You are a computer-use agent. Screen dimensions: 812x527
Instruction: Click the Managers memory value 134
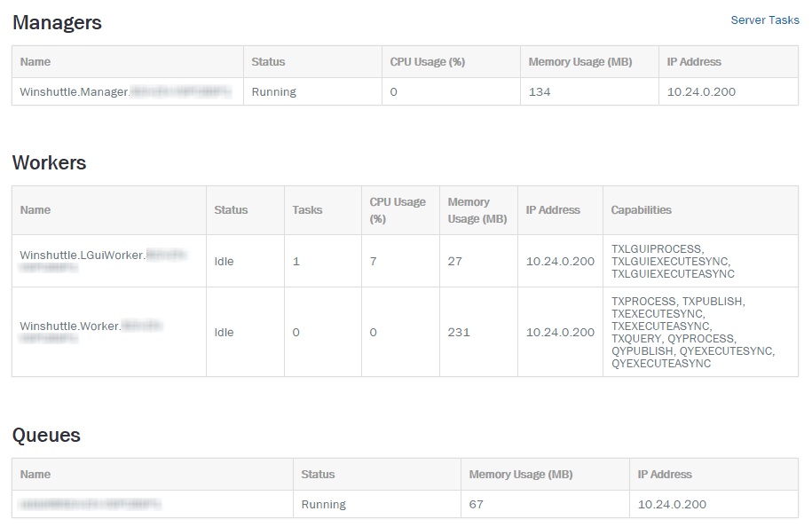pos(589,91)
